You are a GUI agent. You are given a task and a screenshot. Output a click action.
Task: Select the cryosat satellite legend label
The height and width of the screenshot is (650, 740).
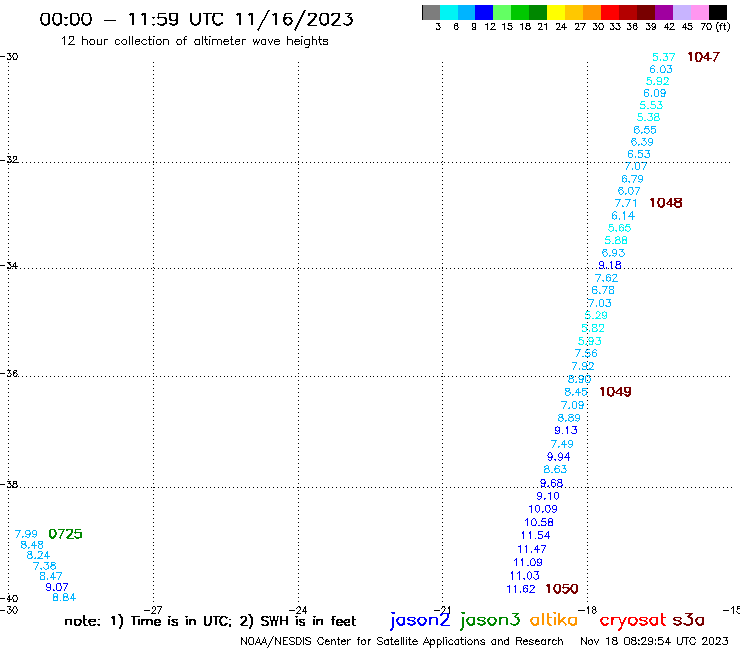click(x=633, y=620)
